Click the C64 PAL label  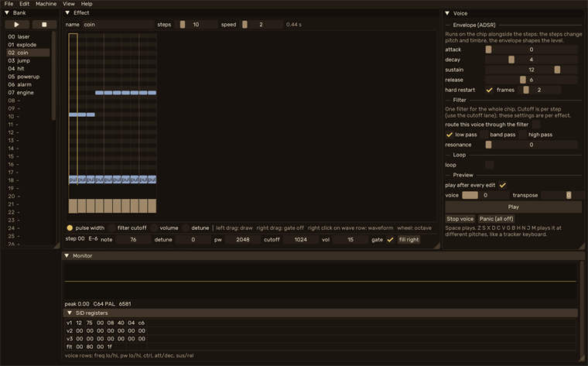[104, 304]
